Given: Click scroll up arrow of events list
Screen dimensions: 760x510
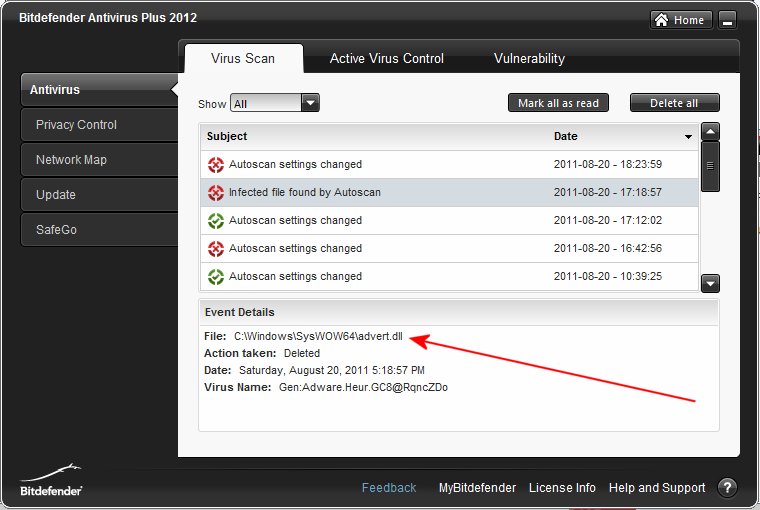Looking at the screenshot, I should (710, 131).
